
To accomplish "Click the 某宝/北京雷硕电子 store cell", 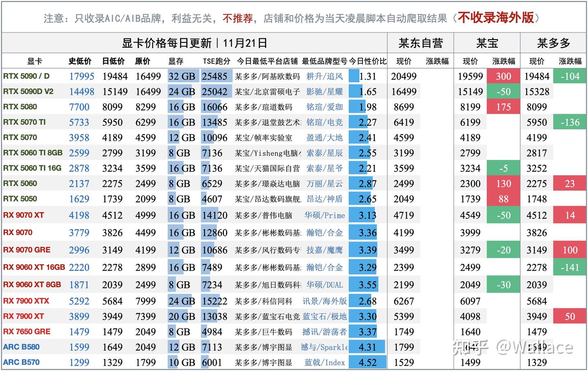I will pyautogui.click(x=267, y=91).
